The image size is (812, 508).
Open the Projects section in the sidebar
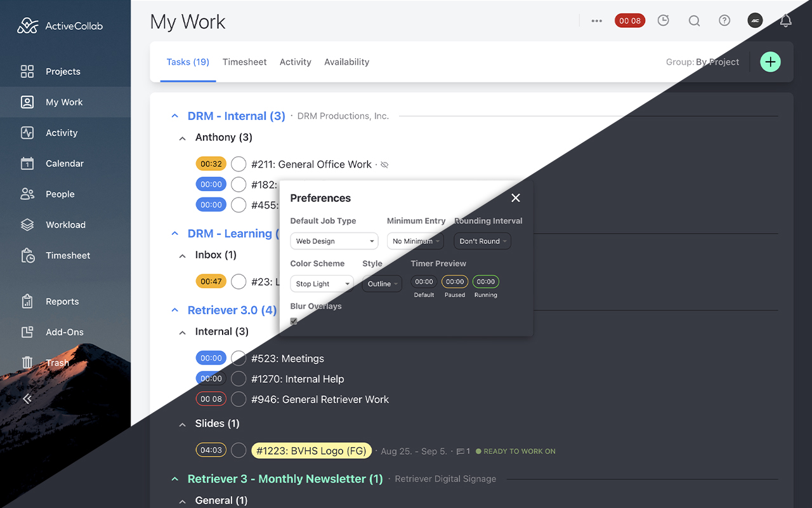pyautogui.click(x=62, y=71)
